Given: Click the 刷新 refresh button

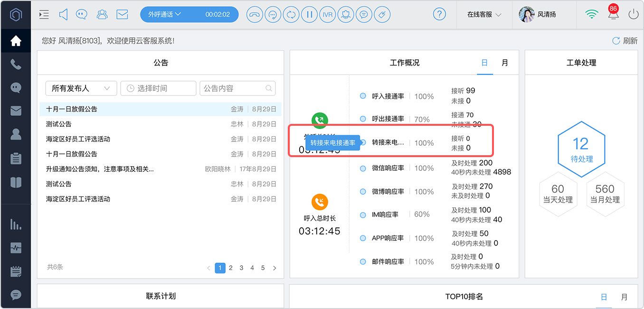Looking at the screenshot, I should [625, 41].
